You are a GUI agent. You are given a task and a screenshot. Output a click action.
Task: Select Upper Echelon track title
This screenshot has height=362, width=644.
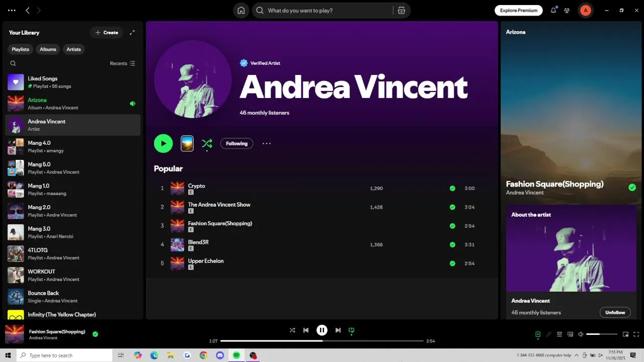point(206,261)
